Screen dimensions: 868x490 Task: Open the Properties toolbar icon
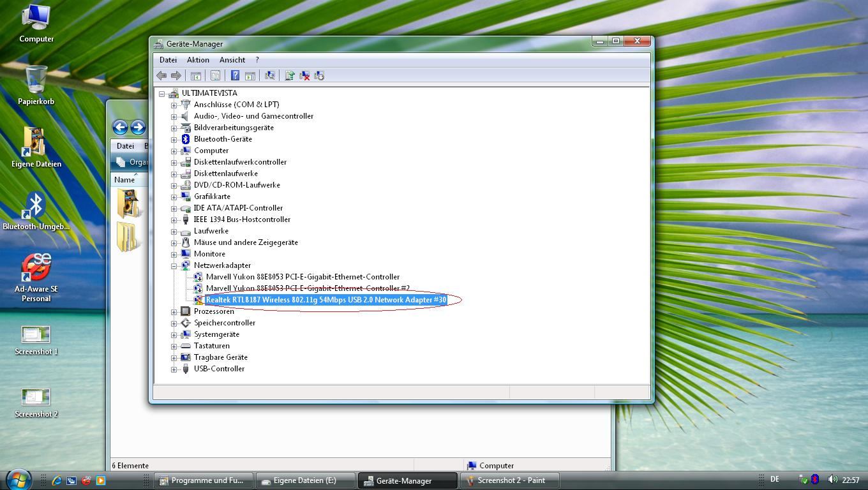point(215,75)
